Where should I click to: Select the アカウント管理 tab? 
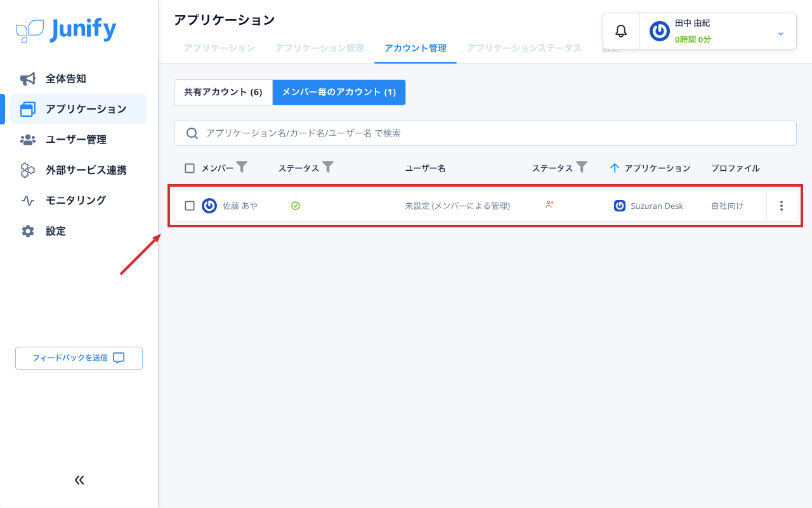pos(416,48)
